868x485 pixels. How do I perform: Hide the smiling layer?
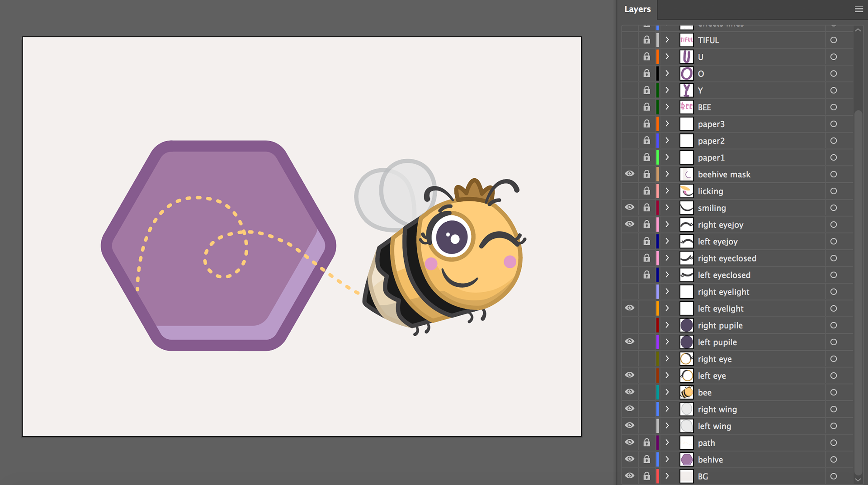click(x=630, y=208)
